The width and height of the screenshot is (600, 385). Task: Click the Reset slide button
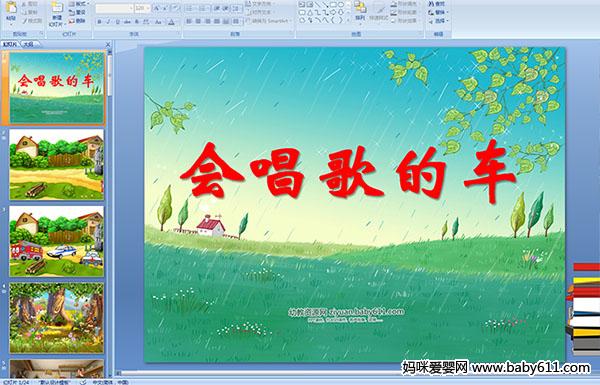(78, 12)
